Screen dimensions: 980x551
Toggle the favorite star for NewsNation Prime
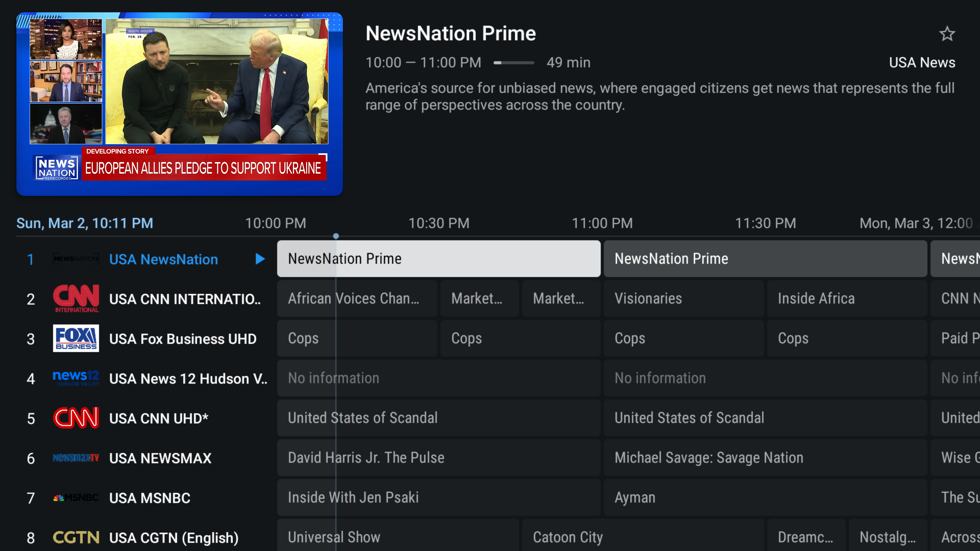point(947,34)
